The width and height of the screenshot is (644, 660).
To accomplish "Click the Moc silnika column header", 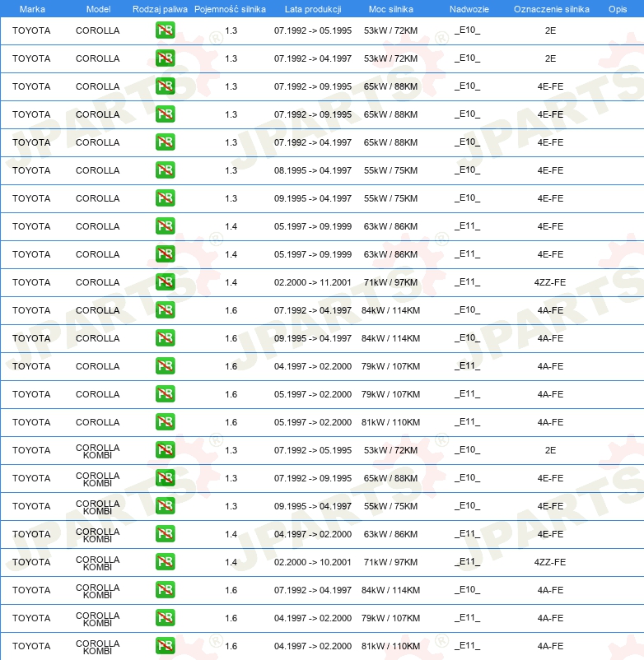I will click(x=391, y=9).
